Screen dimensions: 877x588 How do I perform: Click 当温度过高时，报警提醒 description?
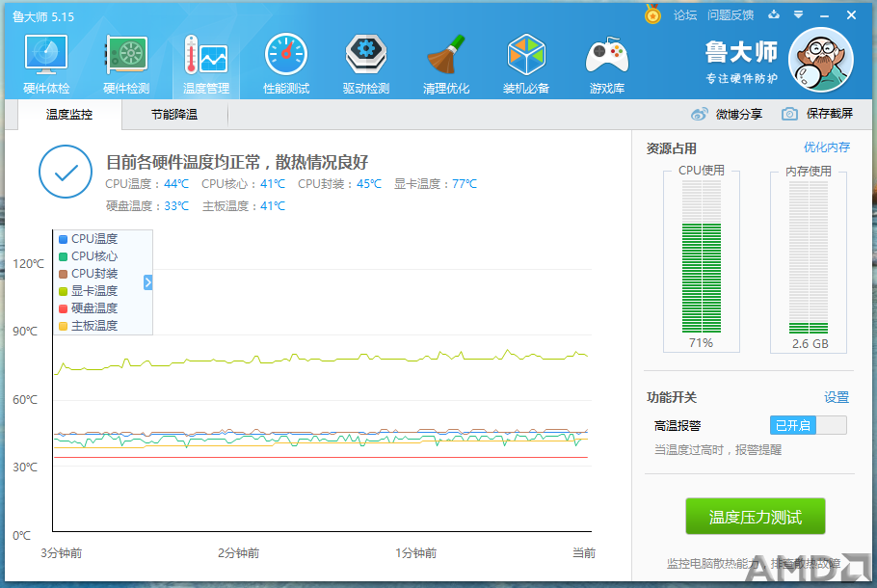(x=718, y=450)
